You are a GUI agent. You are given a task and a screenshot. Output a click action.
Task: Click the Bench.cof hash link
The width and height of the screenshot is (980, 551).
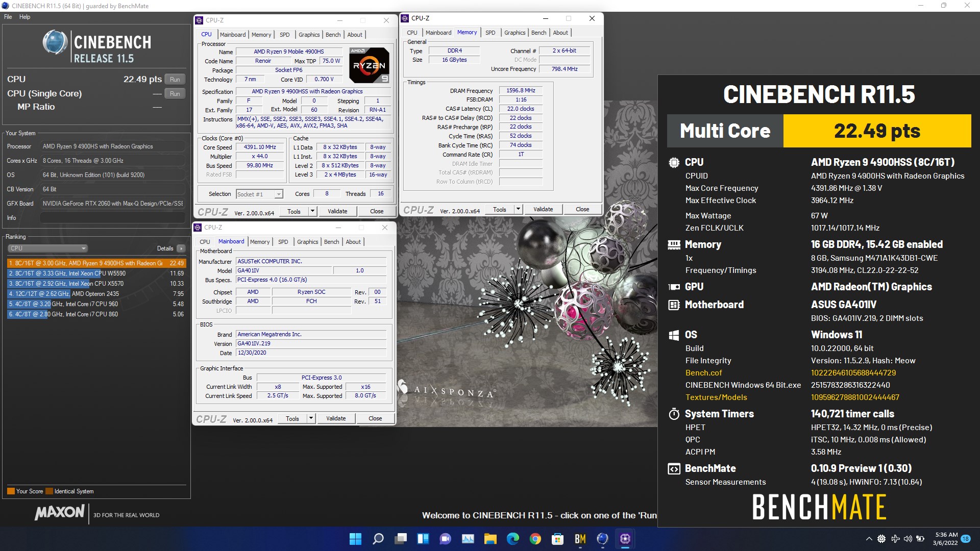[853, 373]
